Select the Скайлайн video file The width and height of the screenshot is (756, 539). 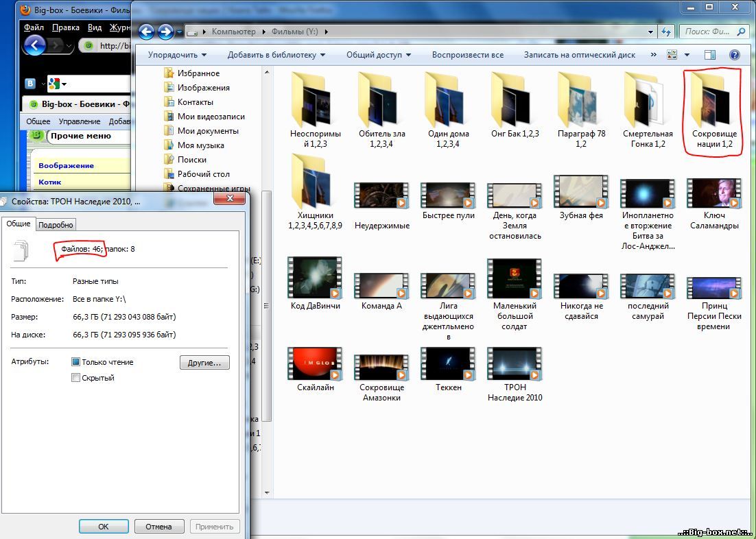click(316, 369)
